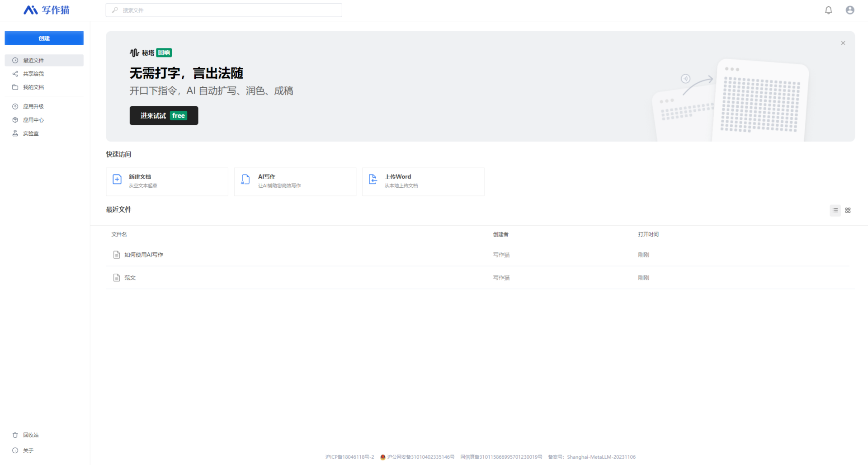Open 应用中心 in the sidebar
Viewport: 868px width, 465px height.
coord(44,120)
